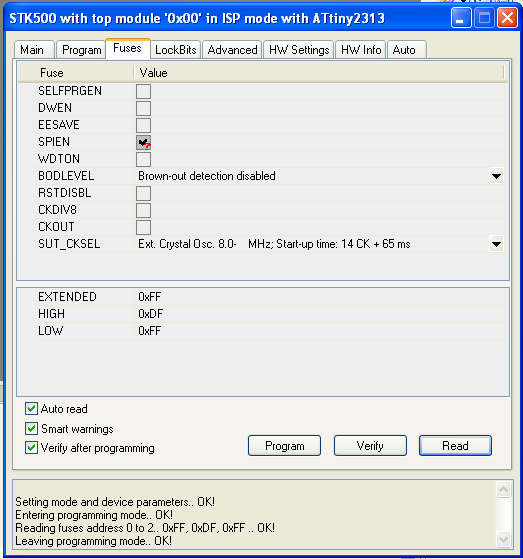Viewport: 523px width, 559px height.
Task: Uncheck Smart warnings
Action: click(x=31, y=428)
